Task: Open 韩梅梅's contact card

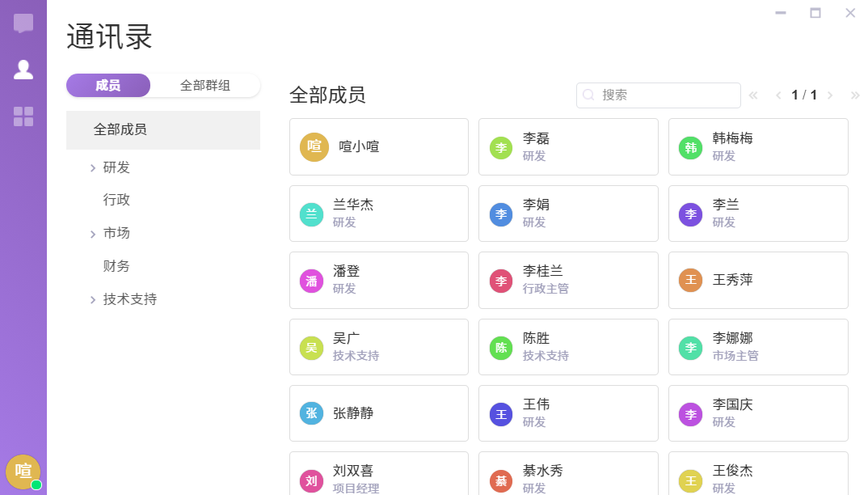Action: 758,147
